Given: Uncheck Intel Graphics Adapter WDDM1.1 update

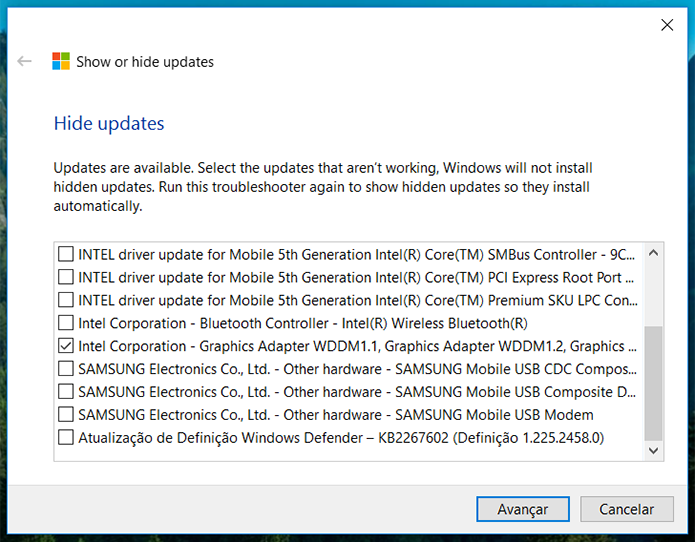Looking at the screenshot, I should [66, 346].
